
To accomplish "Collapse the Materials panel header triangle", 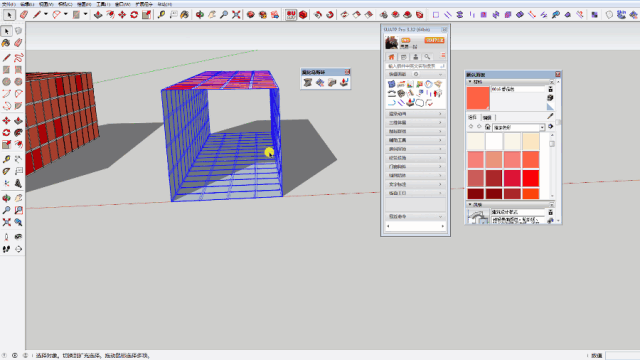I will pyautogui.click(x=470, y=82).
